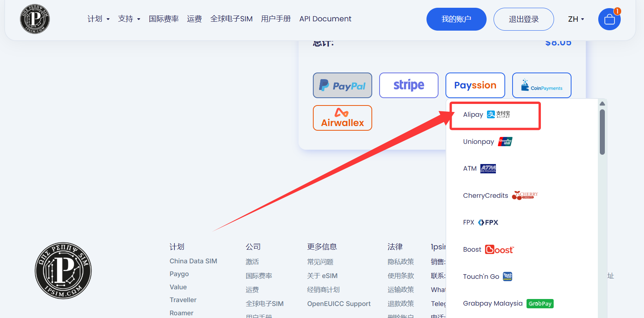Open 关于 eSIM footer link
The height and width of the screenshot is (318, 644).
coord(322,276)
